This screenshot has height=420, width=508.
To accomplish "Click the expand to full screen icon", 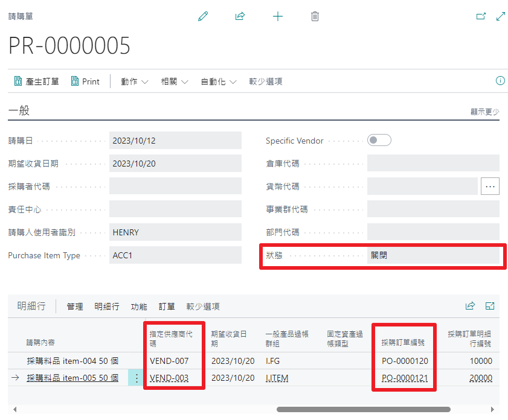I will point(501,16).
